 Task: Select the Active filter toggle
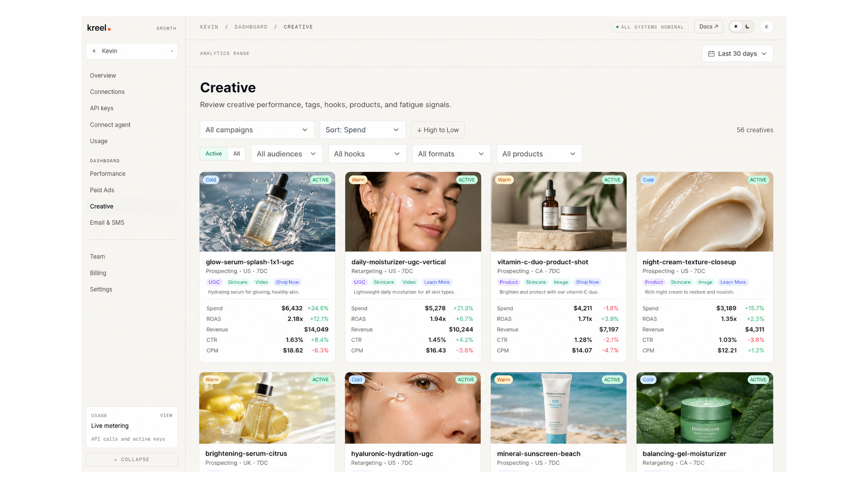213,154
